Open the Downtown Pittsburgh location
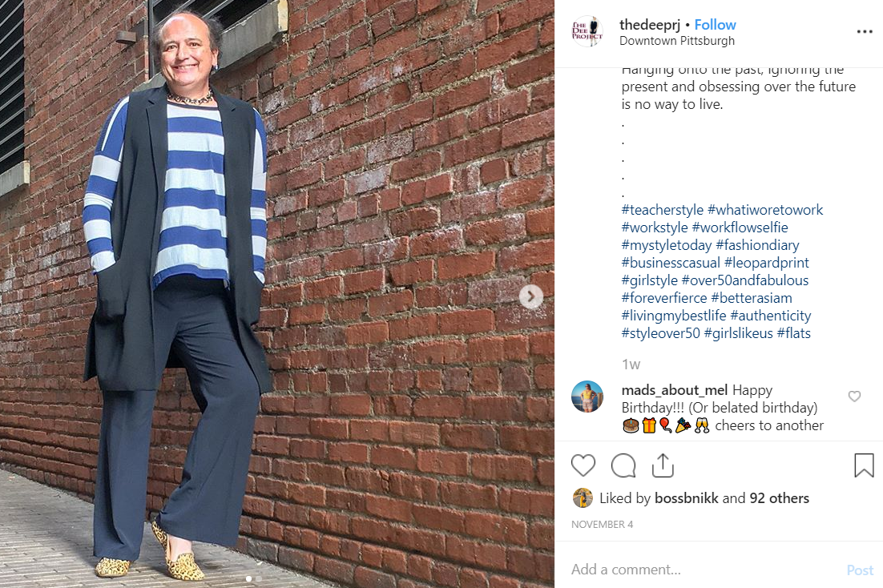 coord(677,41)
